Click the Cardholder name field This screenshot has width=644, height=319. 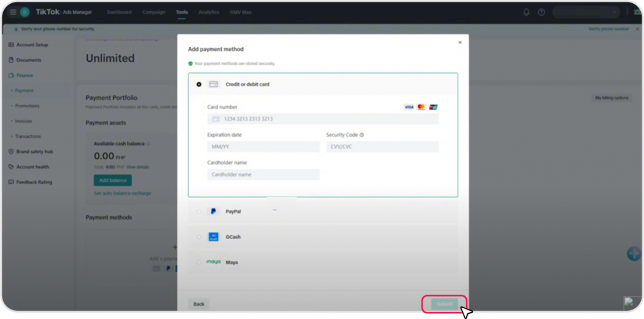coord(263,174)
